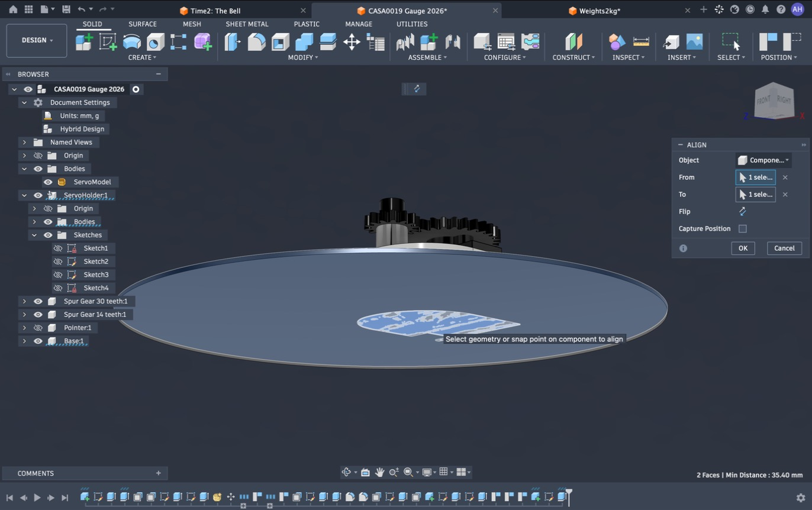Image resolution: width=812 pixels, height=510 pixels.
Task: Toggle visibility of the top Origin folder
Action: click(x=38, y=156)
